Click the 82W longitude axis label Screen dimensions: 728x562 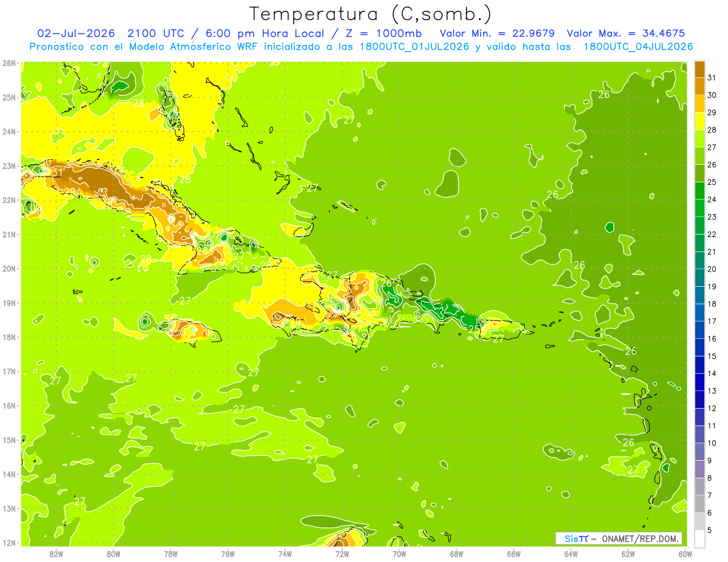point(56,554)
